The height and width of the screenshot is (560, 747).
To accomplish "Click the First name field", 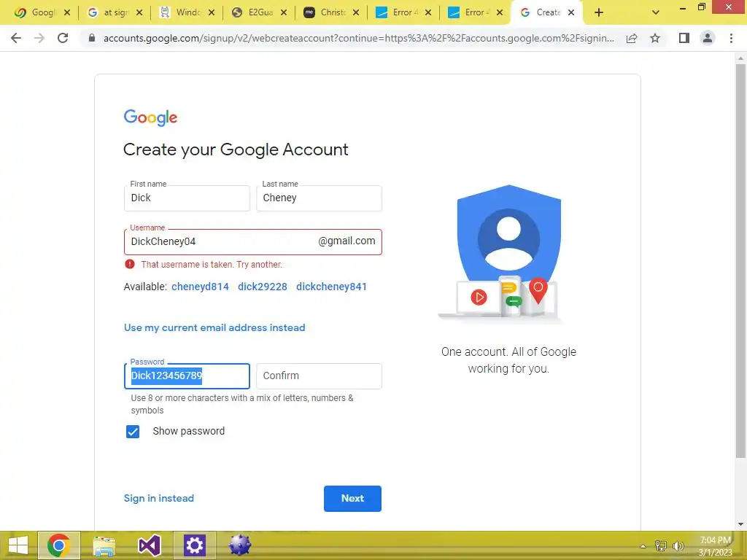I will click(x=187, y=198).
